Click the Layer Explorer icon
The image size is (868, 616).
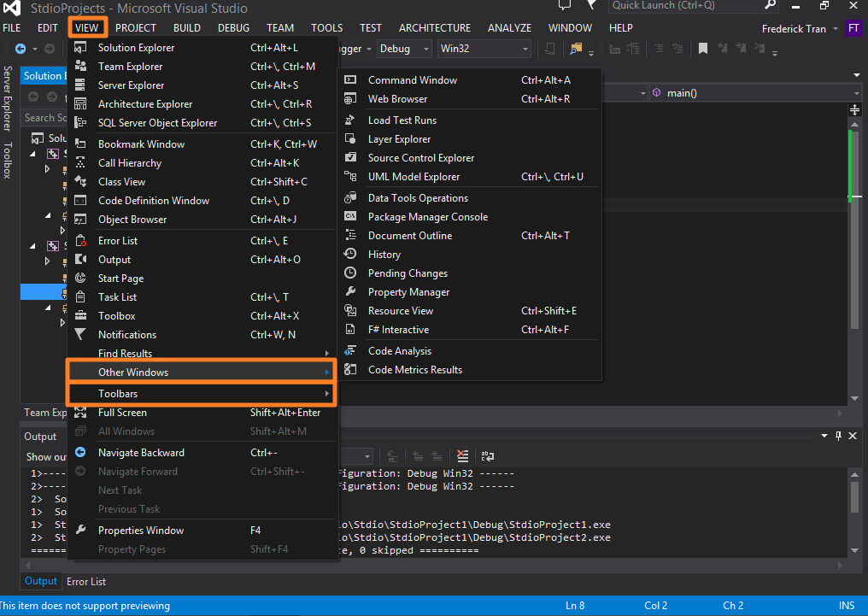pyautogui.click(x=350, y=139)
